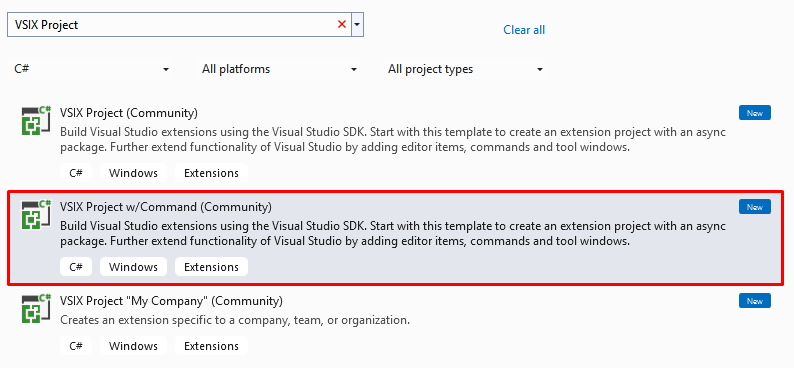Expand the All platforms filter dropdown

279,69
